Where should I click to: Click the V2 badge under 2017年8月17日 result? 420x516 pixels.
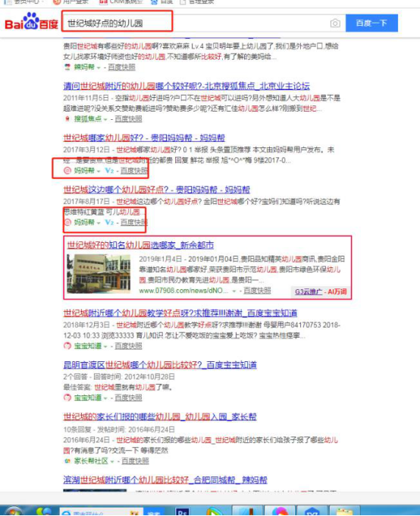(x=109, y=222)
